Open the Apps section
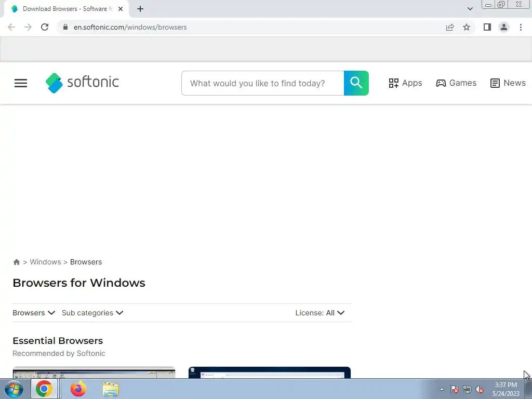 pos(405,83)
